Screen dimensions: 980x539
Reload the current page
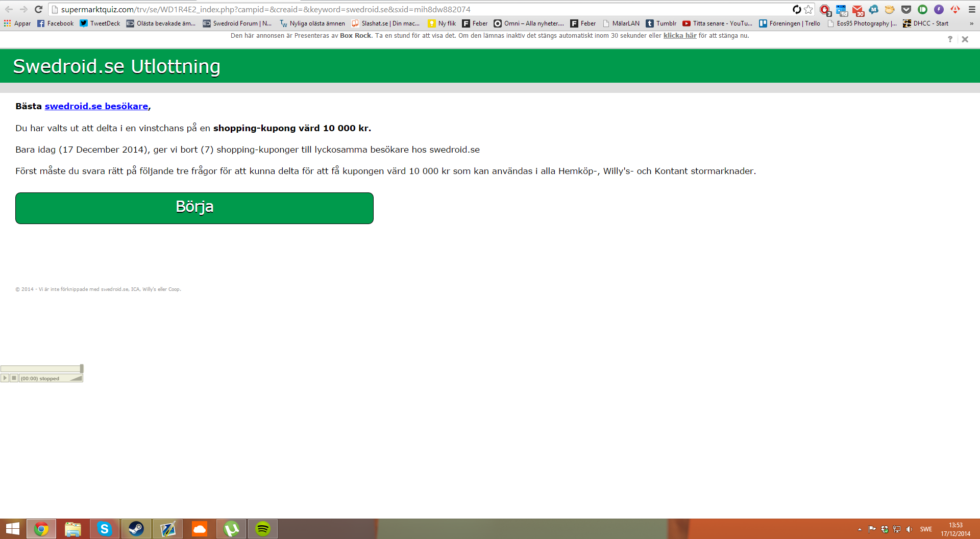tap(38, 9)
